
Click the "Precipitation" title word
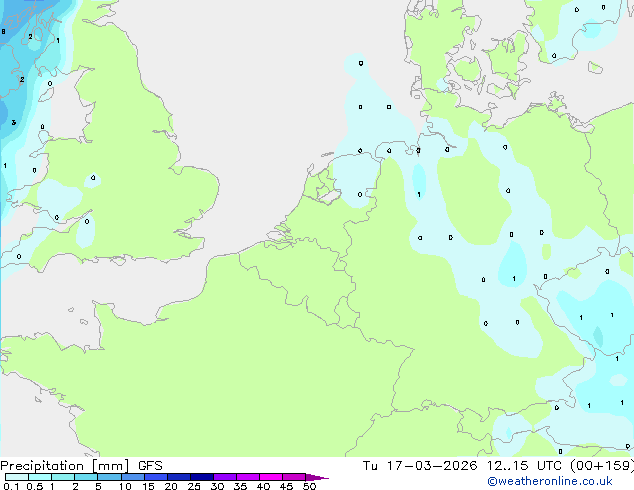42,466
